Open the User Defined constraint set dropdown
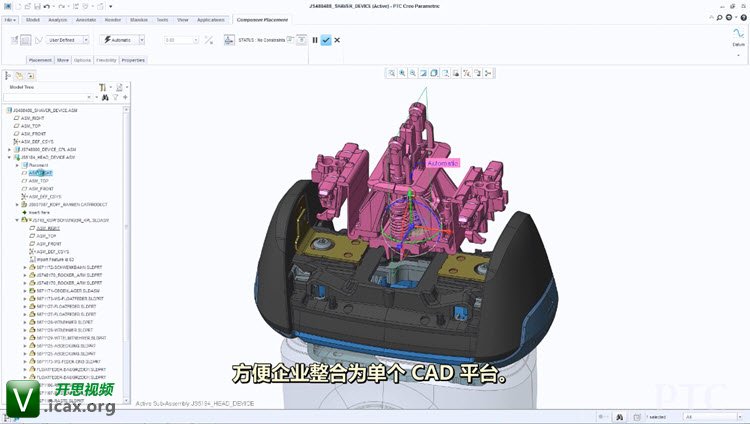Viewport: 750px width, 424px height. [68, 40]
